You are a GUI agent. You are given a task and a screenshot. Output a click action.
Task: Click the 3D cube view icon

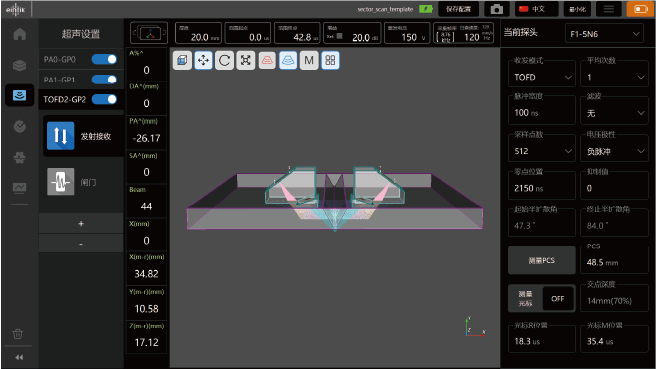point(182,61)
